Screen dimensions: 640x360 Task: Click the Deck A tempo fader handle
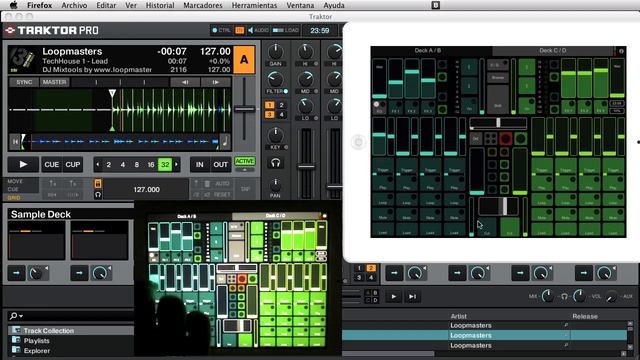tap(244, 109)
